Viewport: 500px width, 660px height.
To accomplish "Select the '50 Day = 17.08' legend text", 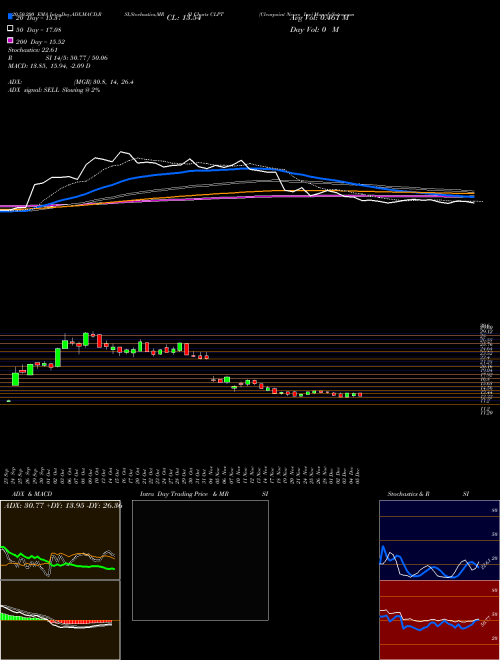I will 39,30.
